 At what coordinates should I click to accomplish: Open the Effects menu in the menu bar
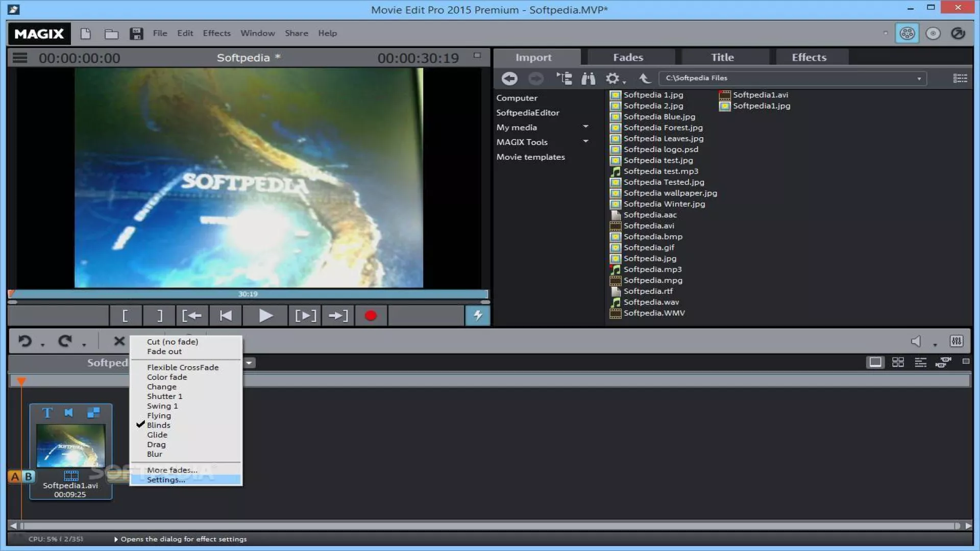coord(216,33)
